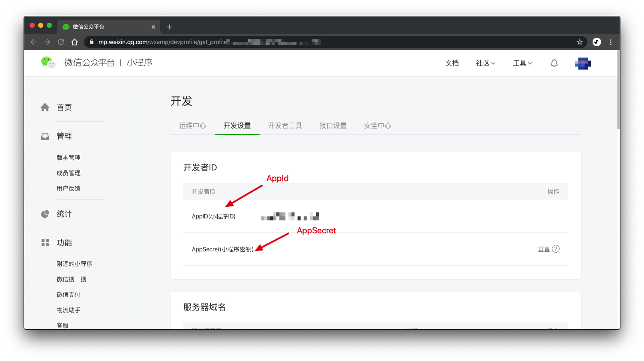Click the 开发 page title
The width and height of the screenshot is (644, 361).
[181, 101]
